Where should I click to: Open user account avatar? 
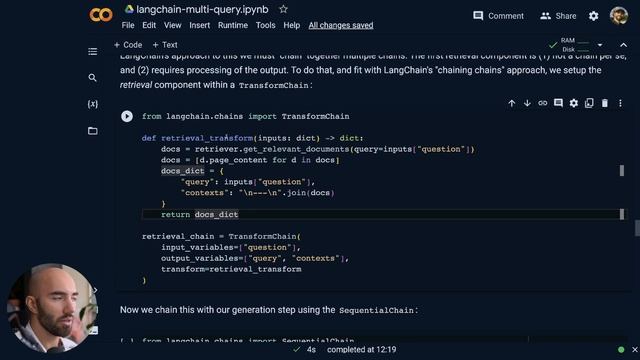pos(619,16)
